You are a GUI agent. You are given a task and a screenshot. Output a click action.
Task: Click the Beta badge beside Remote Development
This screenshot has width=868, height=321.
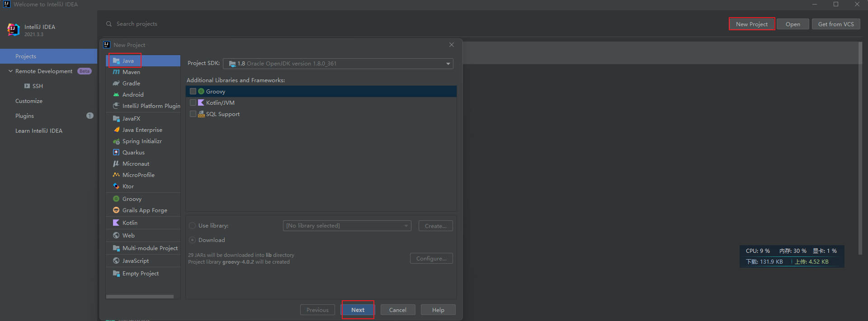[85, 71]
